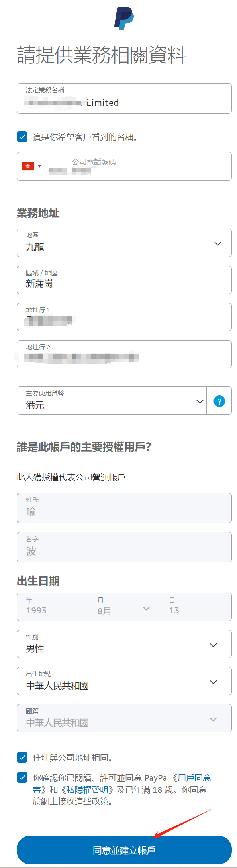Click the 法定業務名稱 input field
This screenshot has width=237, height=868.
pos(124,99)
